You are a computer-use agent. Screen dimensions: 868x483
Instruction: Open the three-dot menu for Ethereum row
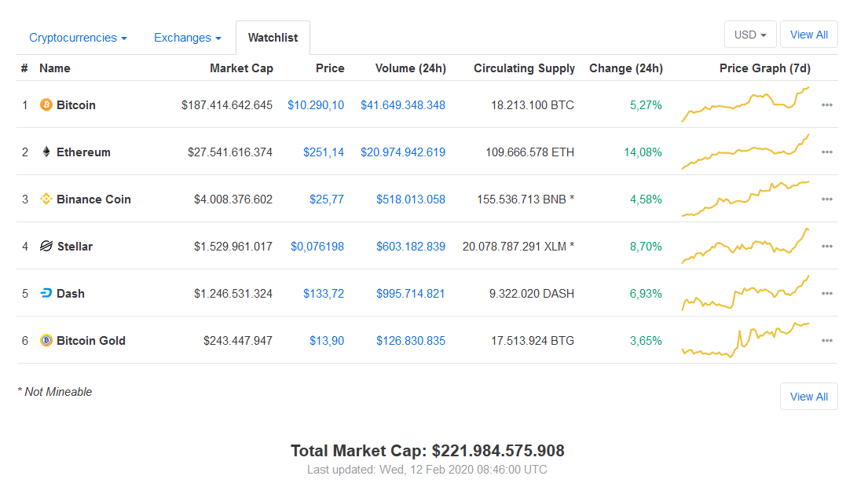coord(827,152)
